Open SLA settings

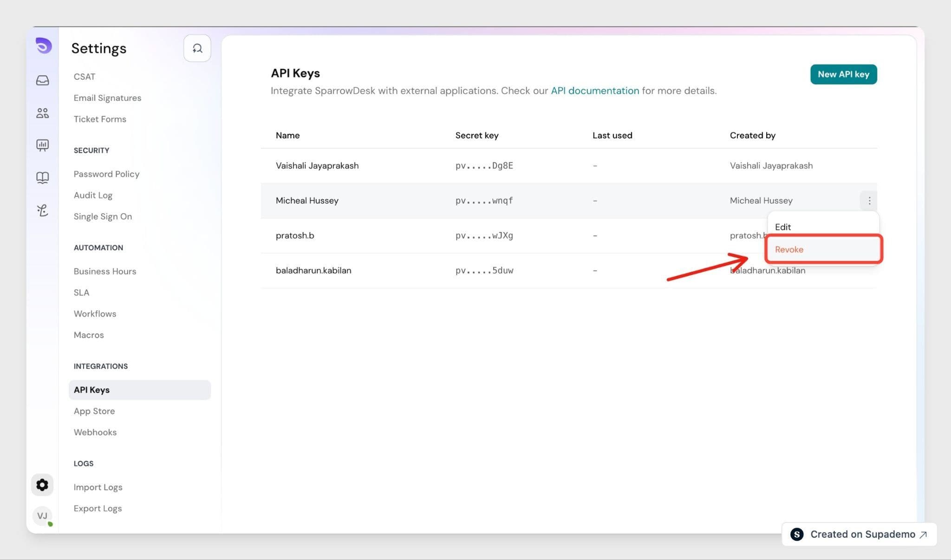[81, 293]
